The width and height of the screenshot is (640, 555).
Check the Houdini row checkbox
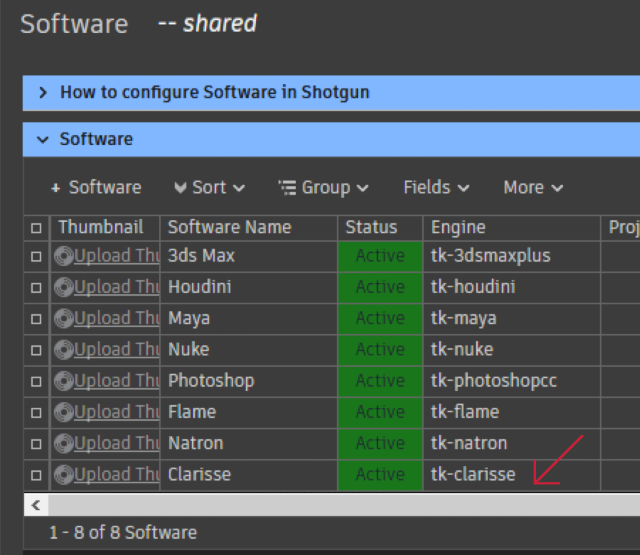pyautogui.click(x=36, y=288)
